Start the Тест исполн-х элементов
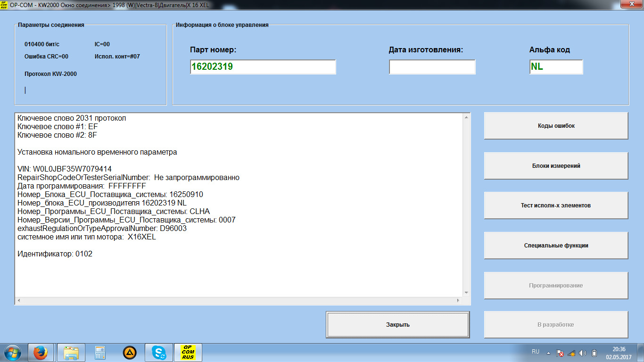Screen dimensions: 644x362 [x=556, y=206]
